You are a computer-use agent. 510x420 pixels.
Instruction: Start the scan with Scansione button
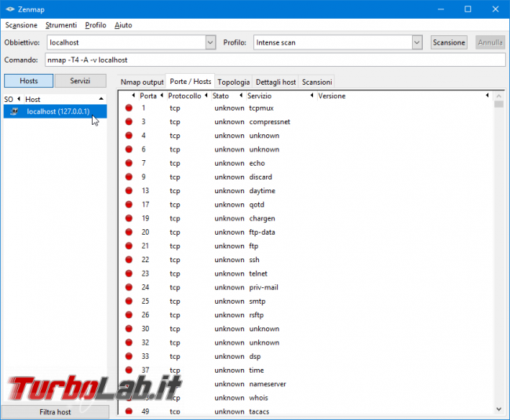point(449,42)
